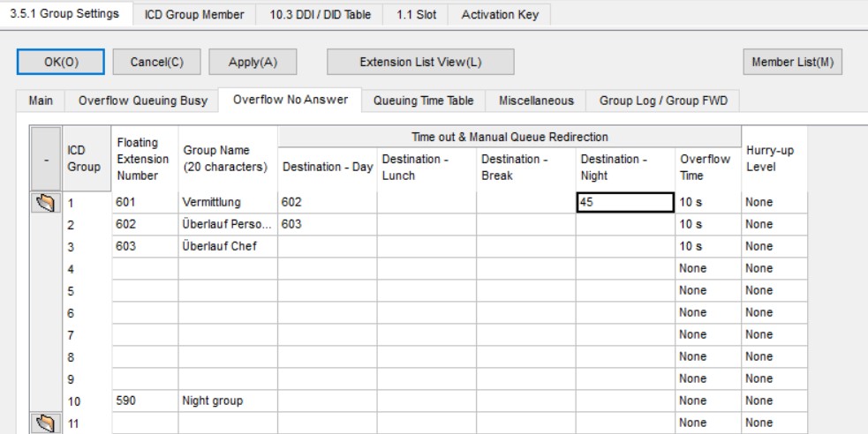Select ICD Group row number 5
This screenshot has width=868, height=434.
[87, 291]
